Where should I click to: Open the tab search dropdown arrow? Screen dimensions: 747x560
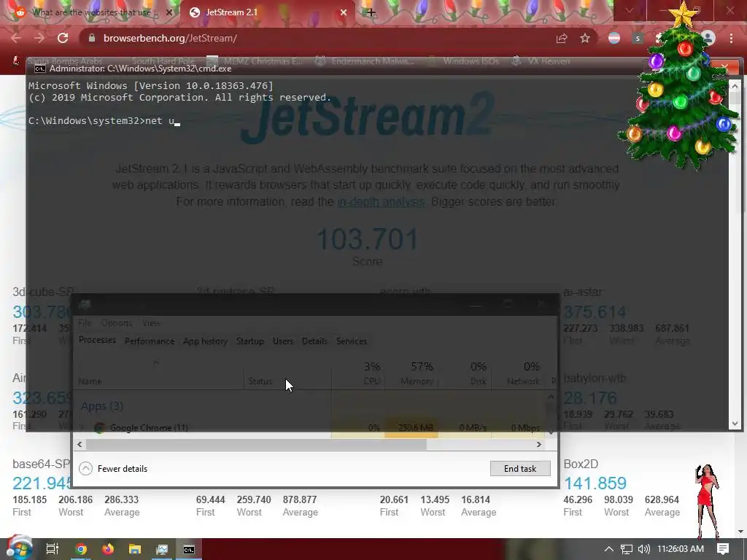629,10
